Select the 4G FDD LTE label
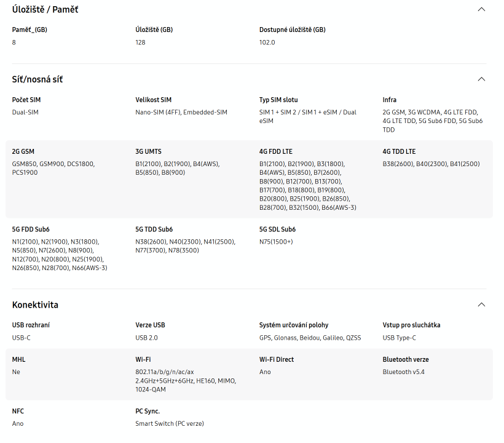The image size is (504, 443). point(276,151)
